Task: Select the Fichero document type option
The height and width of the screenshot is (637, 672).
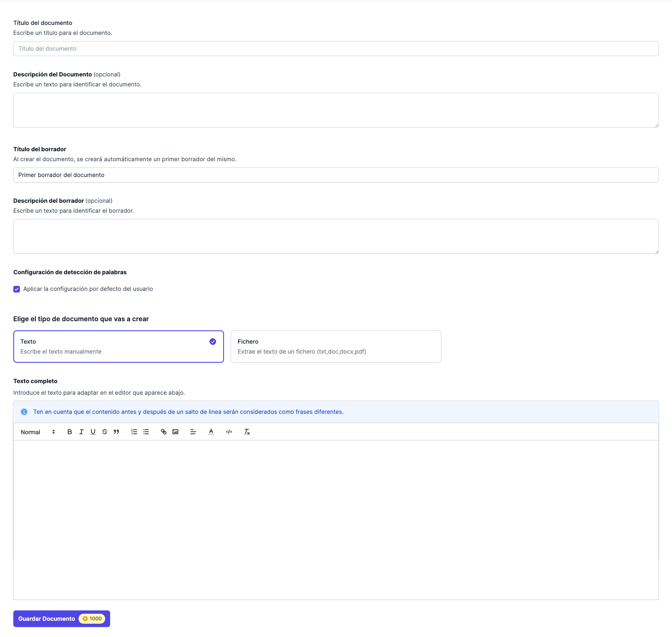Action: pos(336,346)
